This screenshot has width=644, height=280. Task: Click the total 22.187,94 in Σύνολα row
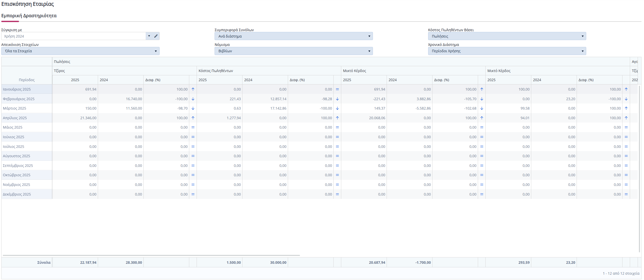click(x=88, y=262)
